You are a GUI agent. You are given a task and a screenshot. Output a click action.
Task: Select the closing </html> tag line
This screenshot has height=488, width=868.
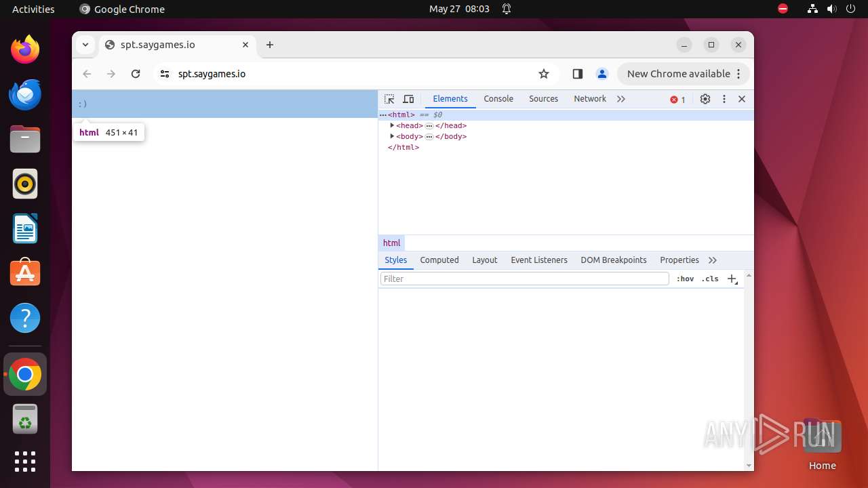[x=403, y=147]
